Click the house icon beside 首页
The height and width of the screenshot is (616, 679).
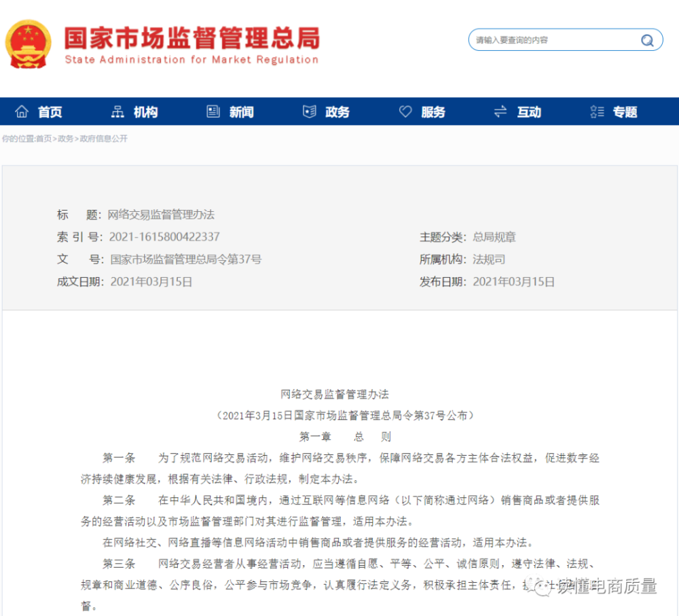point(22,112)
